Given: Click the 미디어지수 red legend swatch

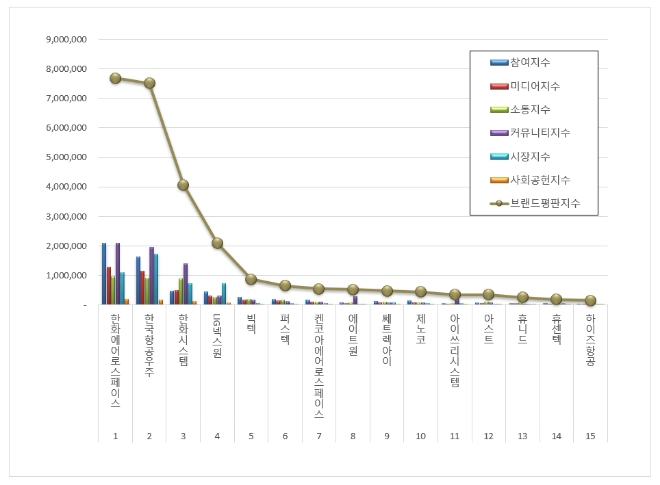Looking at the screenshot, I should (497, 86).
